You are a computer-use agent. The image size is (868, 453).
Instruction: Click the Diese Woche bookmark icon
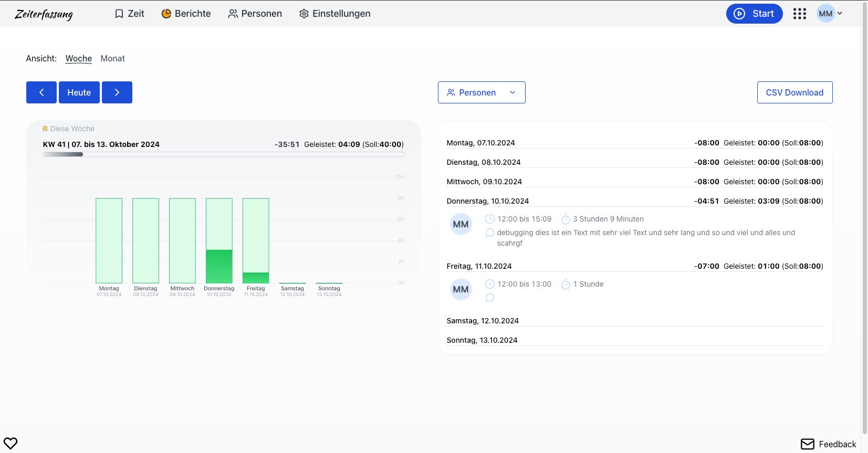pos(45,129)
